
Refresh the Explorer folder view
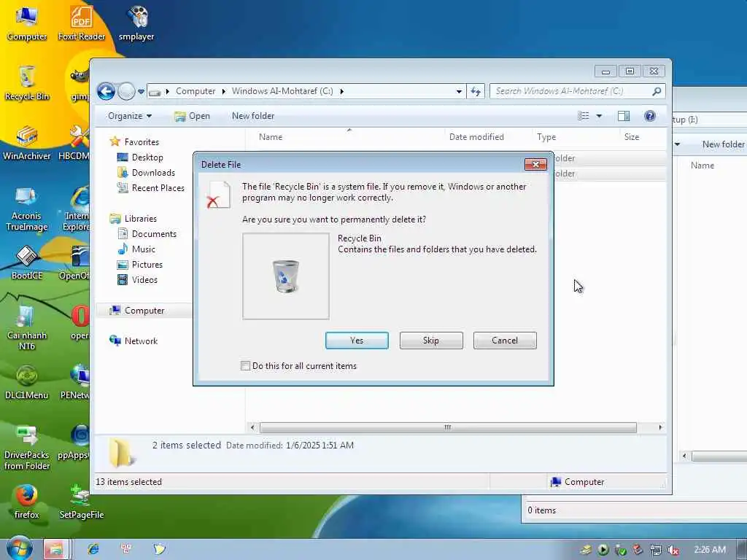(x=476, y=91)
